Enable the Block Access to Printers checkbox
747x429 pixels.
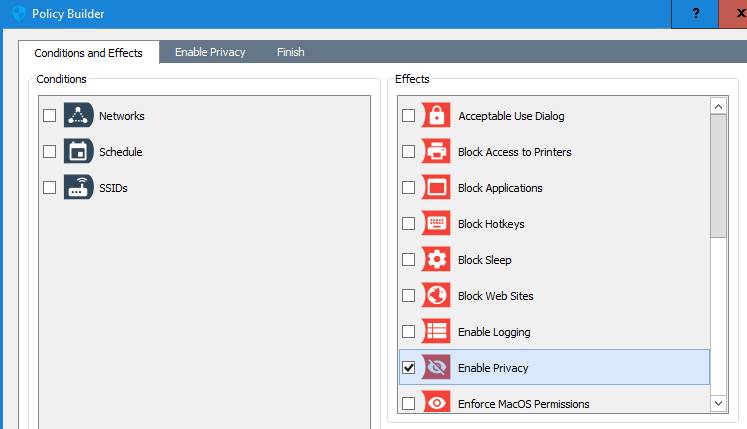[x=408, y=152]
